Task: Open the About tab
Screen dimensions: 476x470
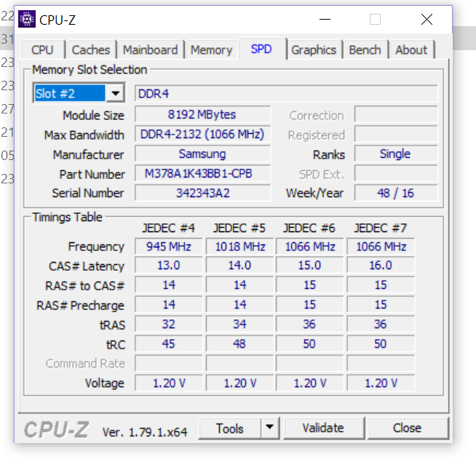Action: 411,49
